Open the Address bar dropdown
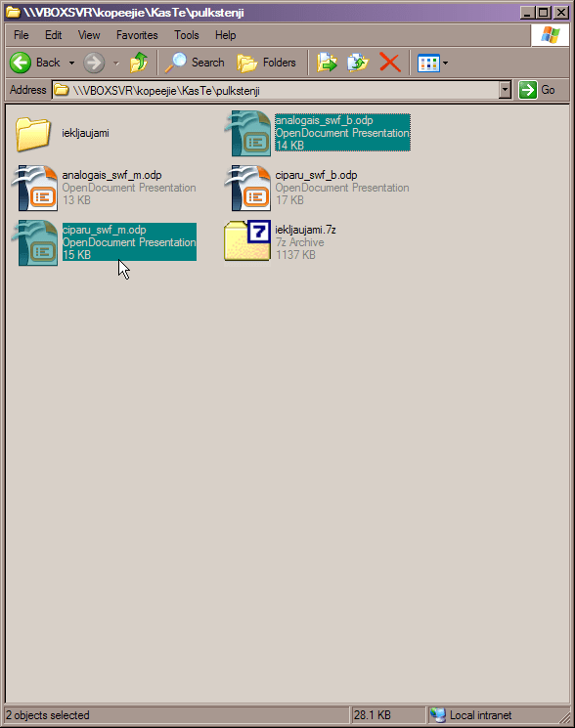 click(x=505, y=90)
